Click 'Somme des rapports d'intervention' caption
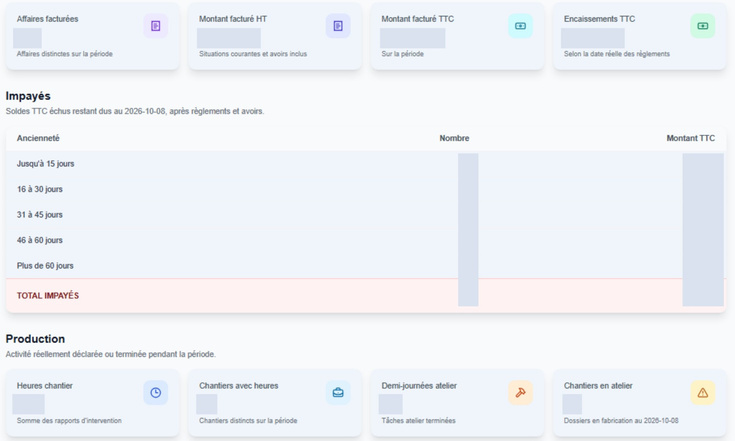Image resolution: width=735 pixels, height=441 pixels. point(69,421)
